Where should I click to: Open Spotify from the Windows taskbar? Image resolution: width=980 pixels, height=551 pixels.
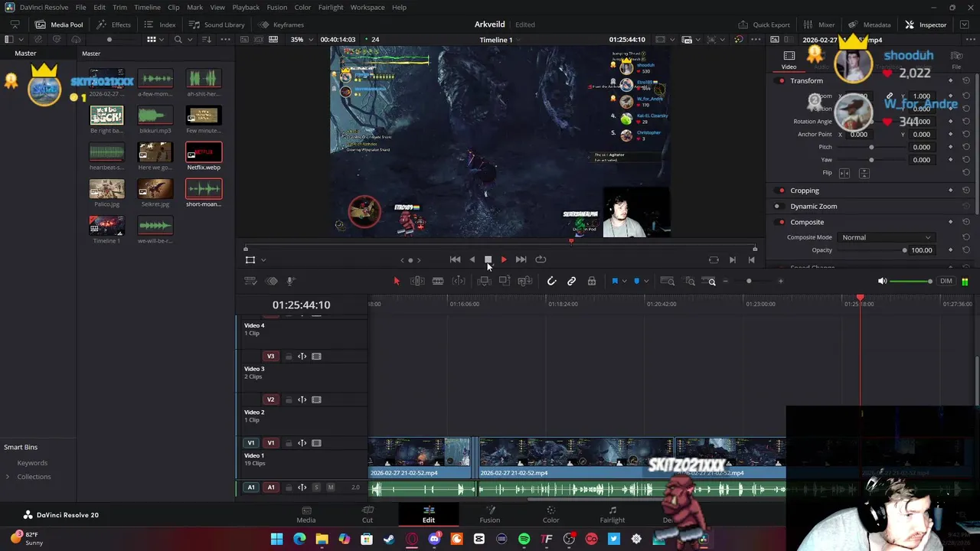[x=524, y=540]
